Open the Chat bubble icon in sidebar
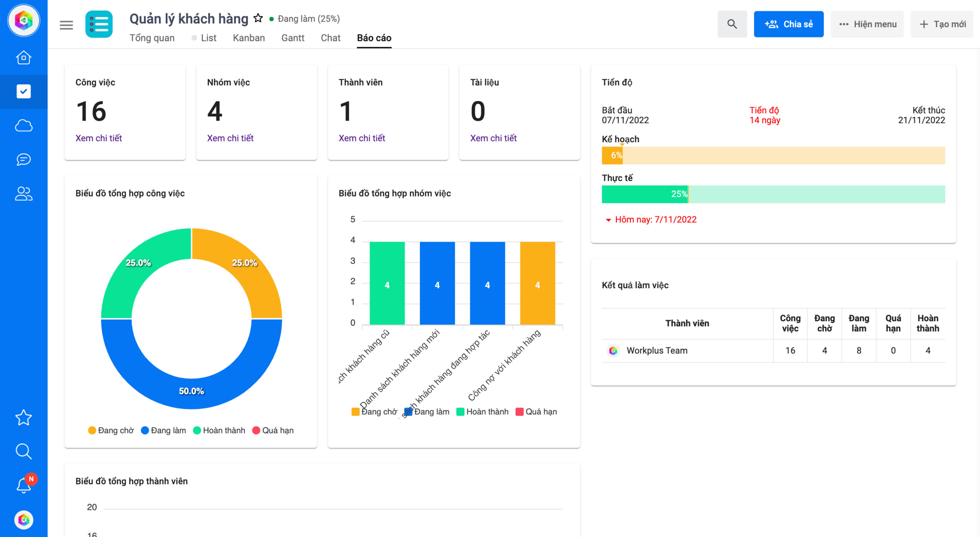The width and height of the screenshot is (980, 537). click(x=24, y=159)
